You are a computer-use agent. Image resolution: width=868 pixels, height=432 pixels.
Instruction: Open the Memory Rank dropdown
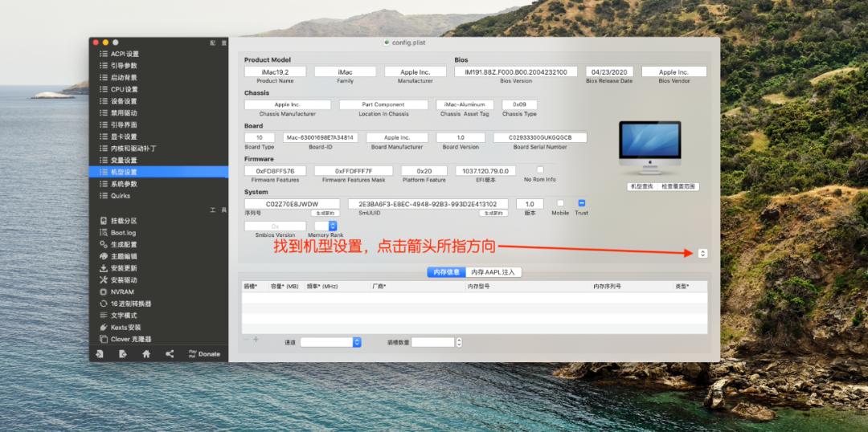pyautogui.click(x=325, y=226)
